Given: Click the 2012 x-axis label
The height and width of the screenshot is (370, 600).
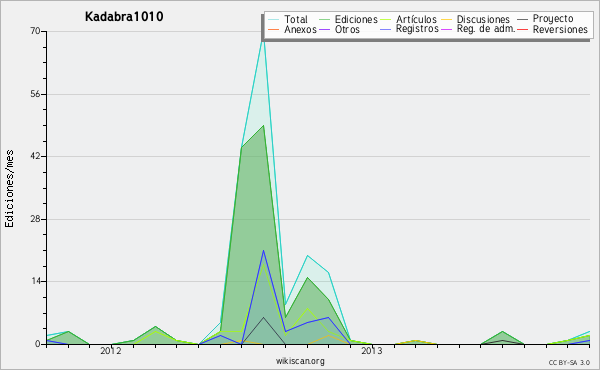Looking at the screenshot, I should 111,351.
